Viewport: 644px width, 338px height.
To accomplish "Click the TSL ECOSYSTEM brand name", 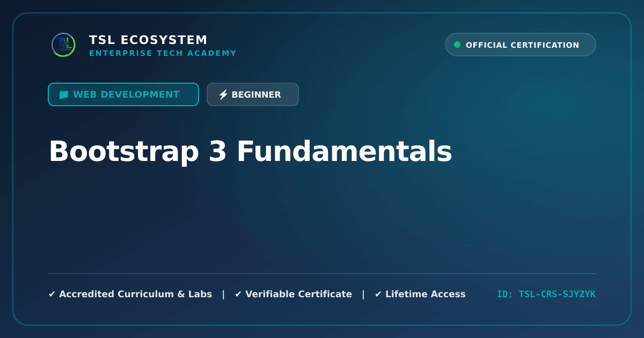I will coord(148,40).
